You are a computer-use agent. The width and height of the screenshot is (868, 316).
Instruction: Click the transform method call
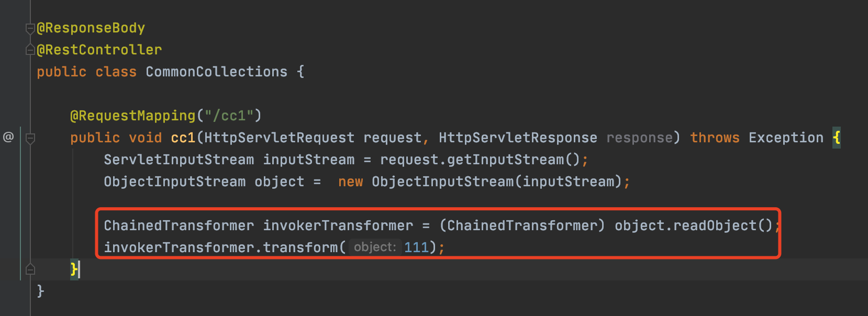[301, 247]
